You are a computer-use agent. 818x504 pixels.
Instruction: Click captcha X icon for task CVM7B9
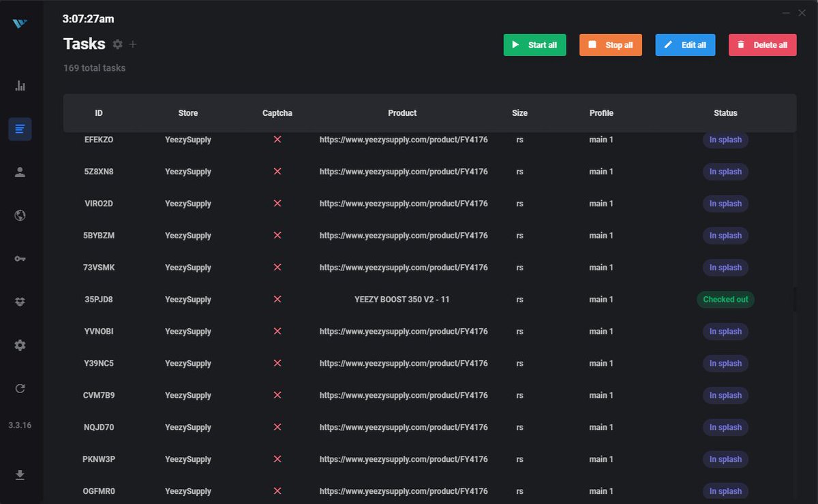[277, 395]
